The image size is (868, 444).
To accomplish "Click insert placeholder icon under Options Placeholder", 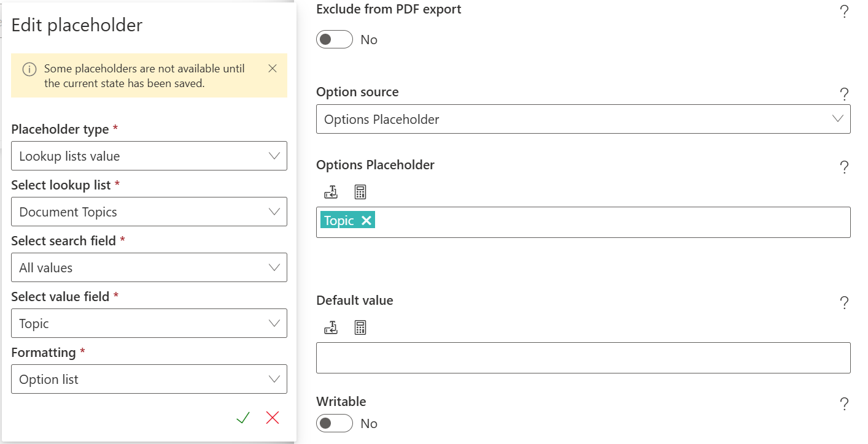I will (331, 193).
